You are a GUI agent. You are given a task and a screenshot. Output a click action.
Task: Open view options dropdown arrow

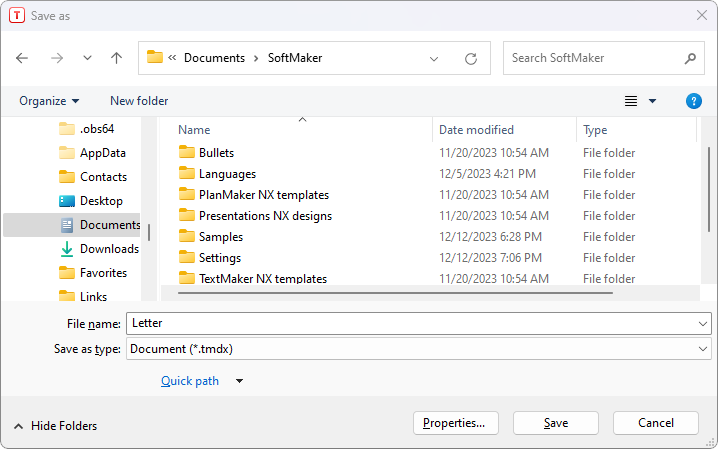653,101
